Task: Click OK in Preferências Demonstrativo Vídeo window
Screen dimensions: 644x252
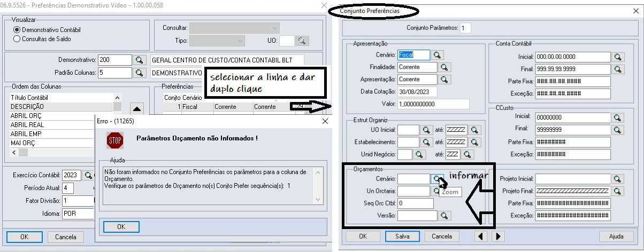Action: 24,236
